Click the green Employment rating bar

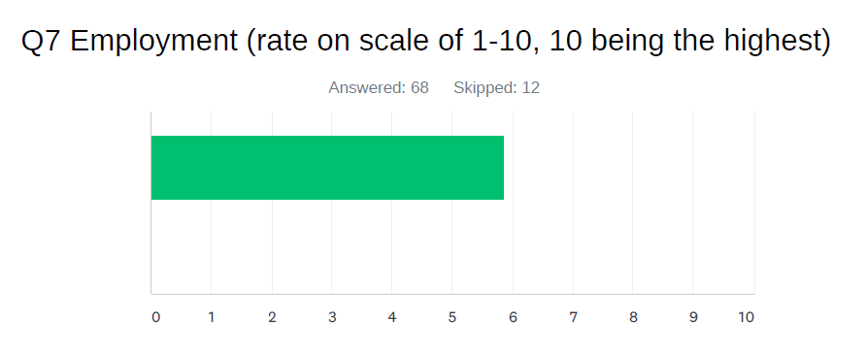[x=327, y=168]
